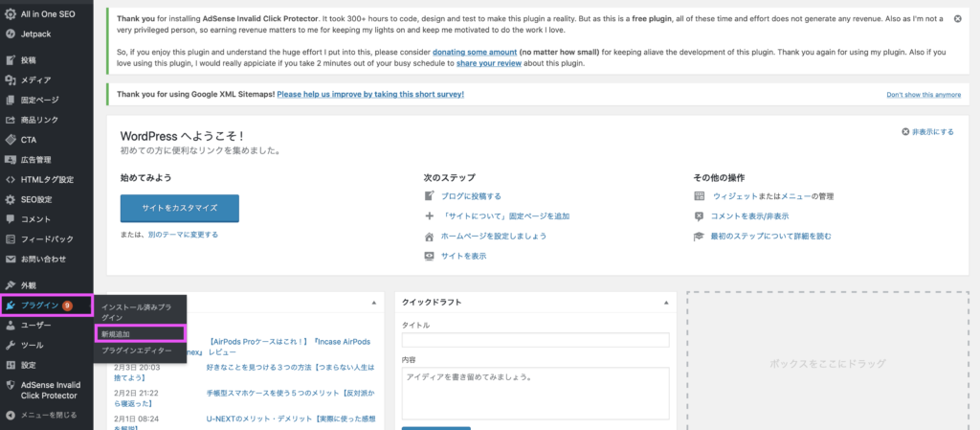Click the サイトをカスタマイズ button

179,208
